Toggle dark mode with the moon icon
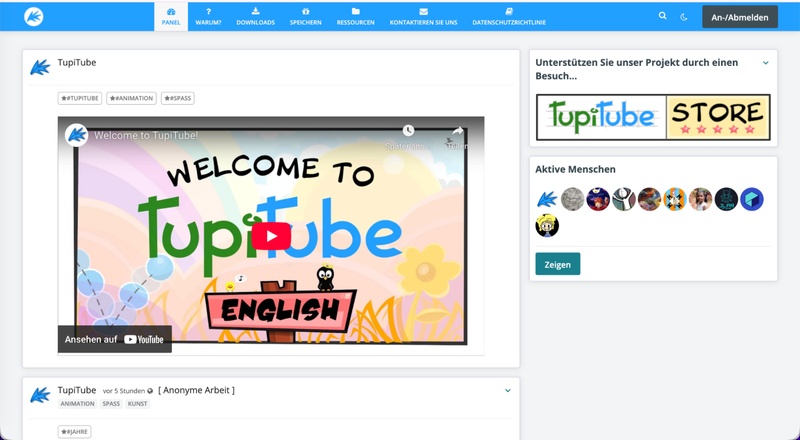800x440 pixels. pos(685,16)
